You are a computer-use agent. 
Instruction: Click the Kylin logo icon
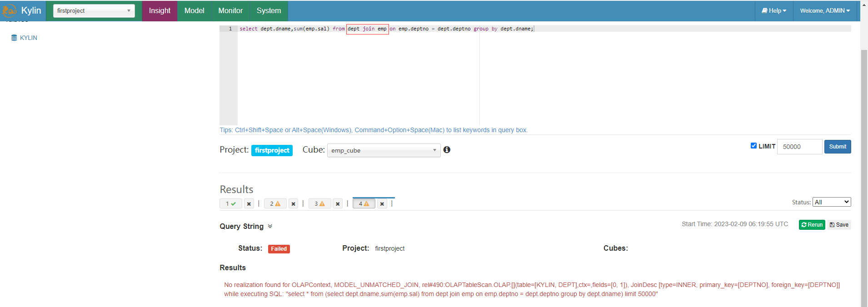point(9,10)
